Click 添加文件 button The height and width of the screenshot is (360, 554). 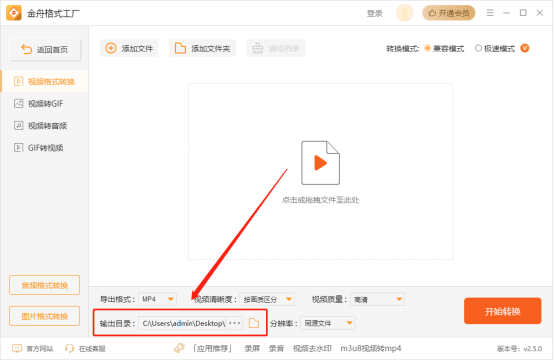129,48
